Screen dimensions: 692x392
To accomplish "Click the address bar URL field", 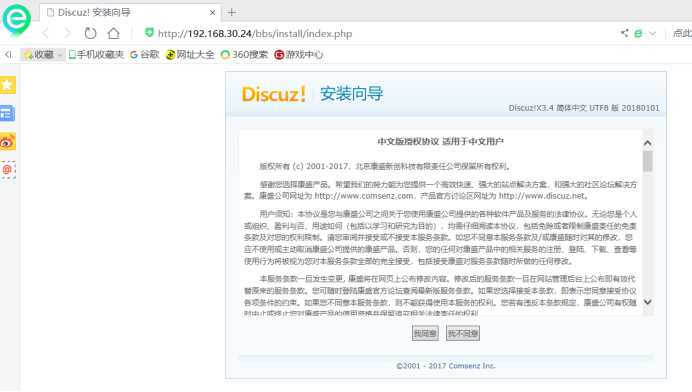I will click(255, 34).
